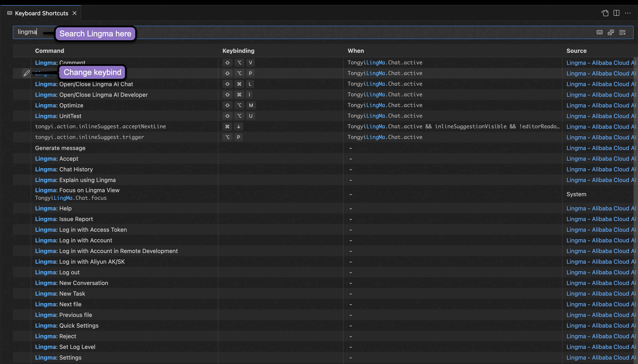
Task: Click the Shift+Option+V keybinding for Comment
Action: click(x=239, y=63)
